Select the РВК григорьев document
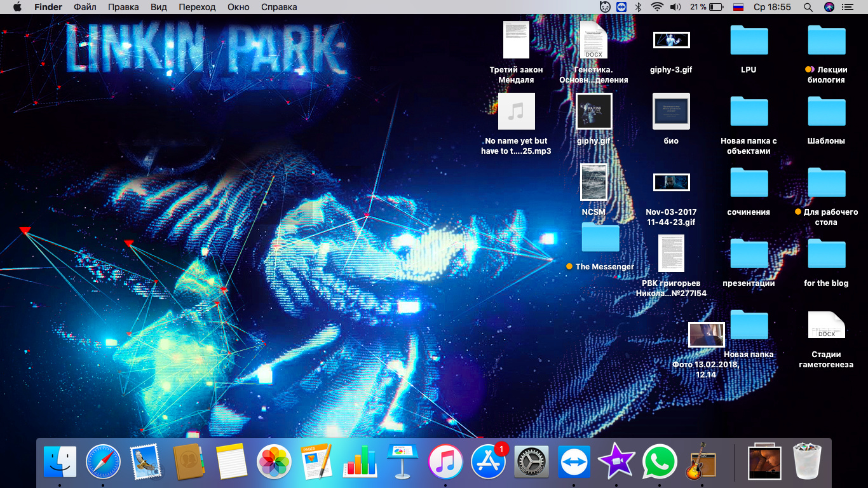The height and width of the screenshot is (488, 868). 671,254
